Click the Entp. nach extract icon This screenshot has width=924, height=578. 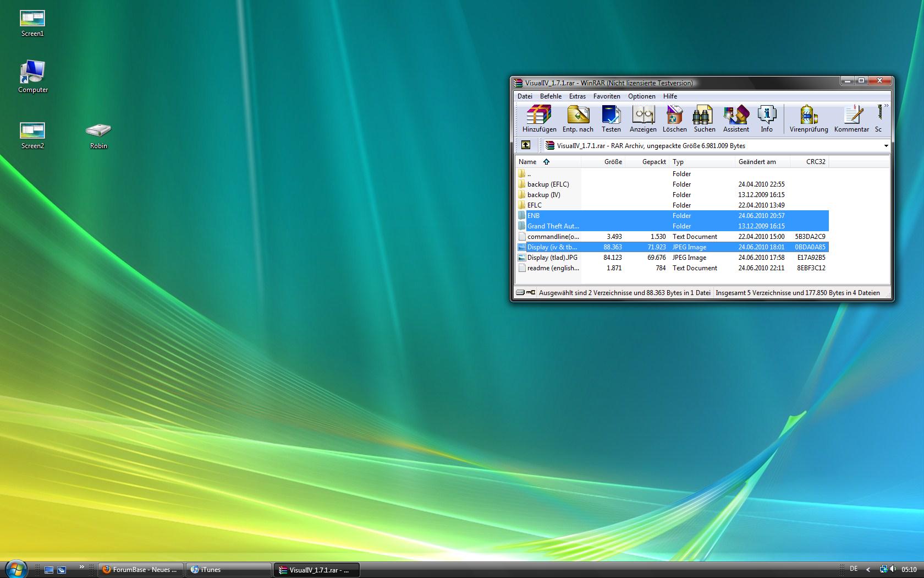pos(577,119)
